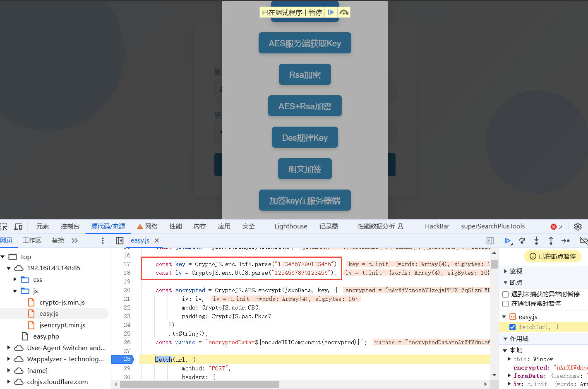Viewport: 588px width, 389px height.
Task: Toggle the device toolbar icon
Action: click(x=18, y=226)
